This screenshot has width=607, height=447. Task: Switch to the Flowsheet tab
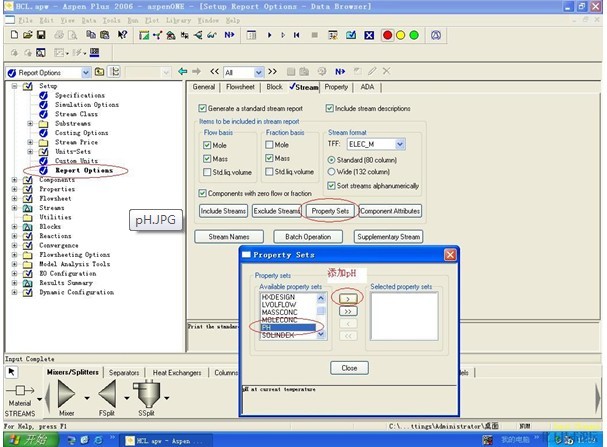(x=240, y=87)
